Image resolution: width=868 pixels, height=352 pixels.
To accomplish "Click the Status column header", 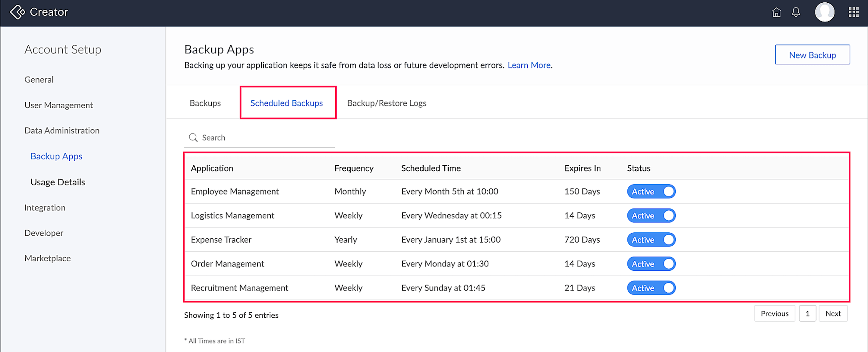I will pos(639,168).
